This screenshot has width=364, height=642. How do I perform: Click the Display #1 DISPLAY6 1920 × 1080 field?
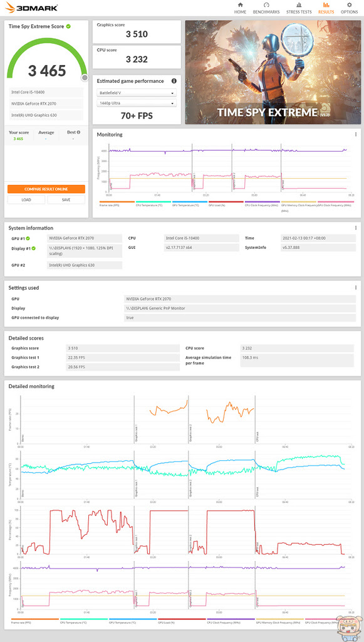coord(85,251)
